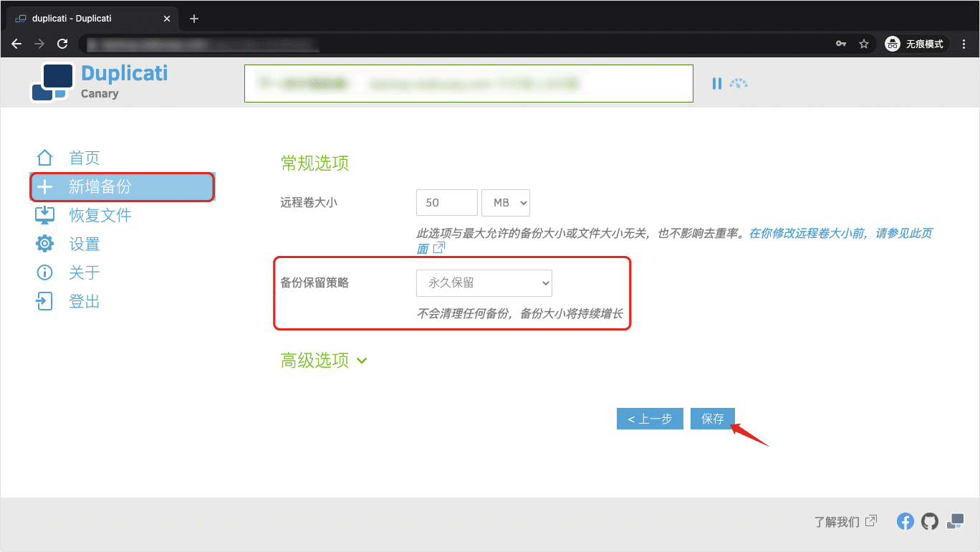Open the Facebook page icon
Screen dimensions: 980x552
[905, 521]
